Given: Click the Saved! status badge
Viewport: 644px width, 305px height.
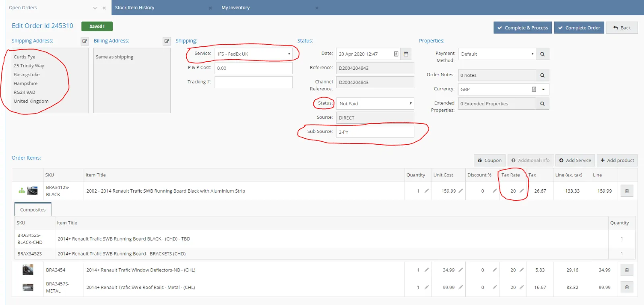Looking at the screenshot, I should [x=97, y=26].
